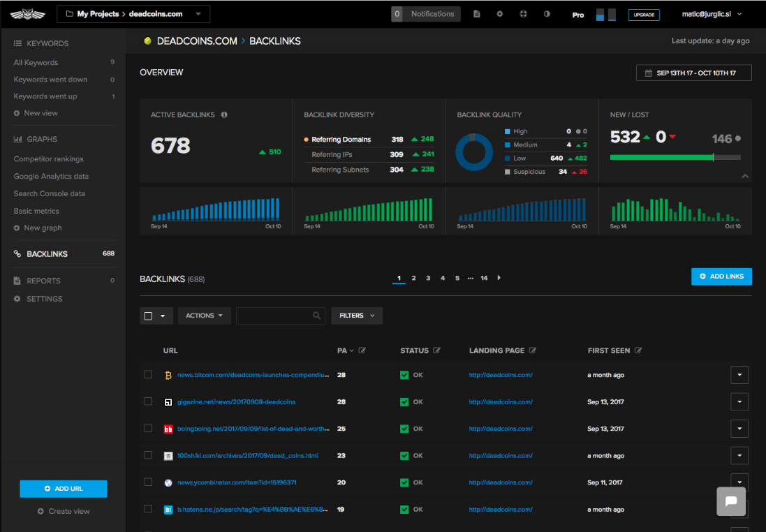Click the lifebuoy support icon

point(524,14)
